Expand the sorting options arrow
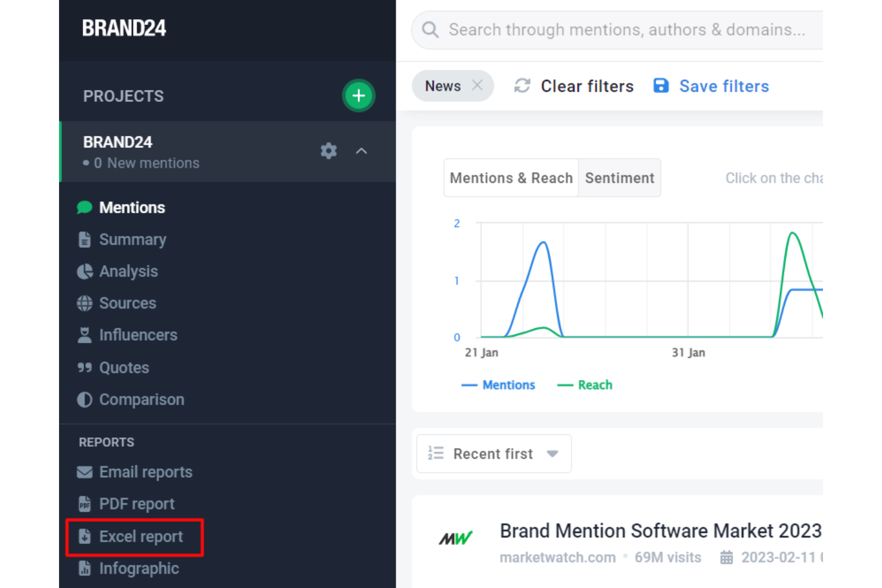The width and height of the screenshot is (882, 588). point(551,453)
